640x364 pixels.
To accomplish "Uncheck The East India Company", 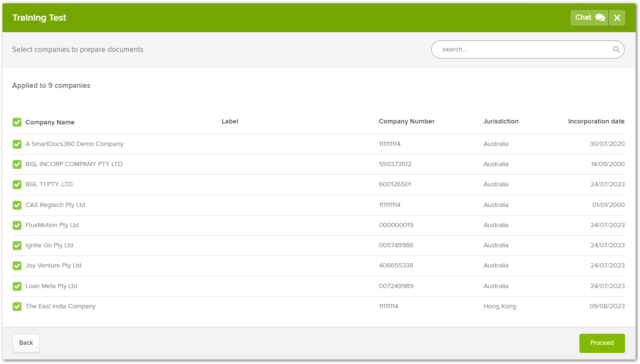I will [x=17, y=306].
